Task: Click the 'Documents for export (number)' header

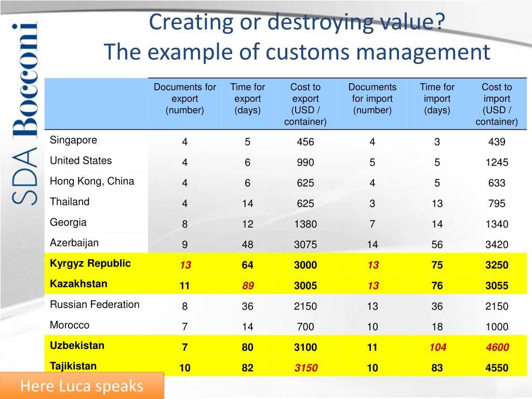Action: pos(185,99)
